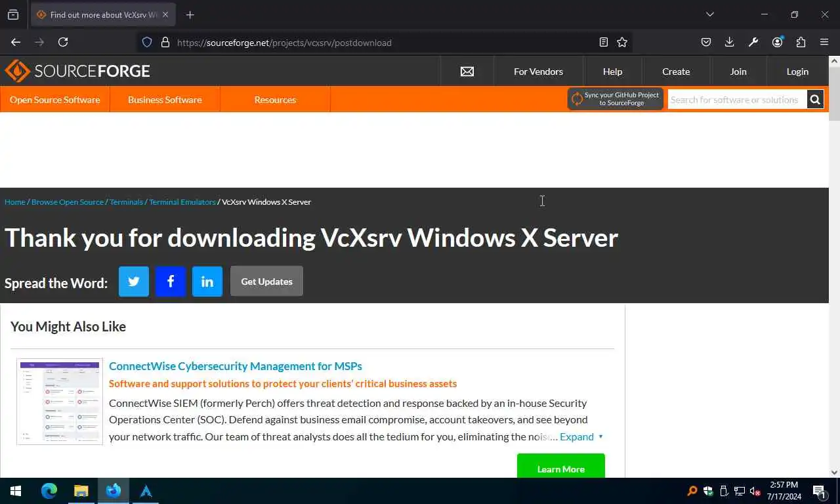Click the browser address bar URL

(284, 43)
